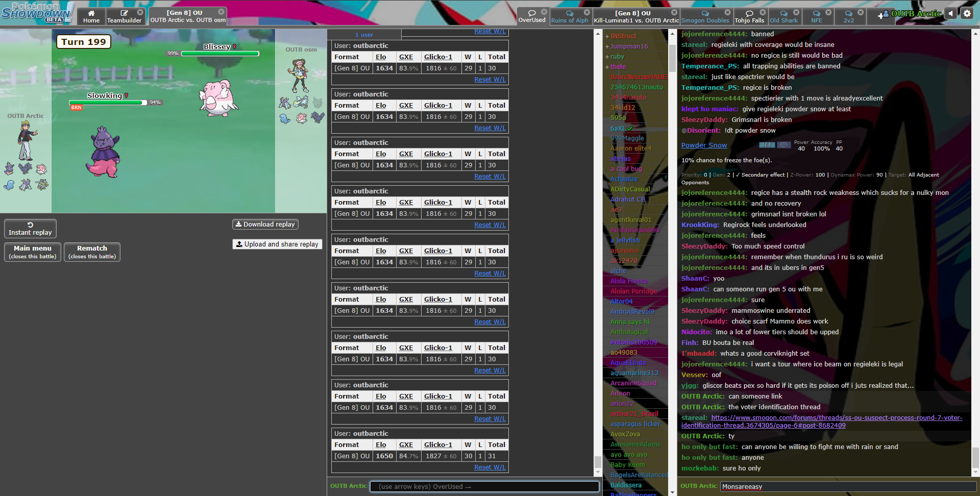This screenshot has width=980, height=496.
Task: Click opponent's Blissey team icon
Action: [x=302, y=118]
